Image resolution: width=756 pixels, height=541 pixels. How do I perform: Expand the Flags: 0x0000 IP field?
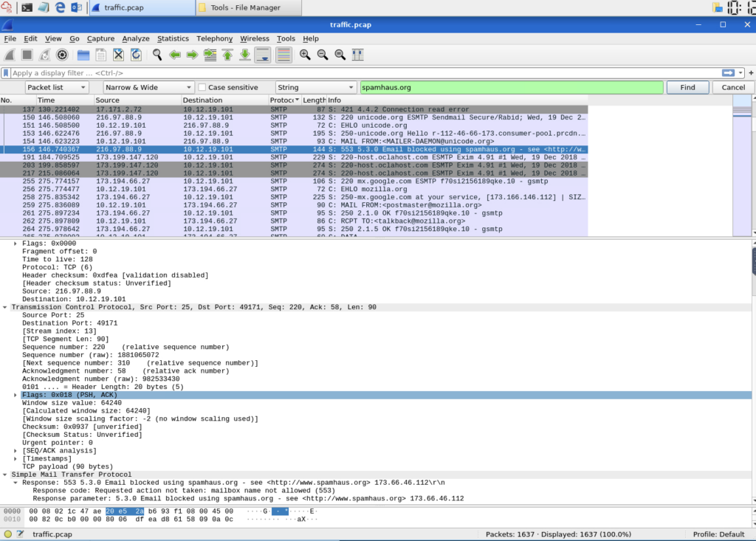(15, 244)
